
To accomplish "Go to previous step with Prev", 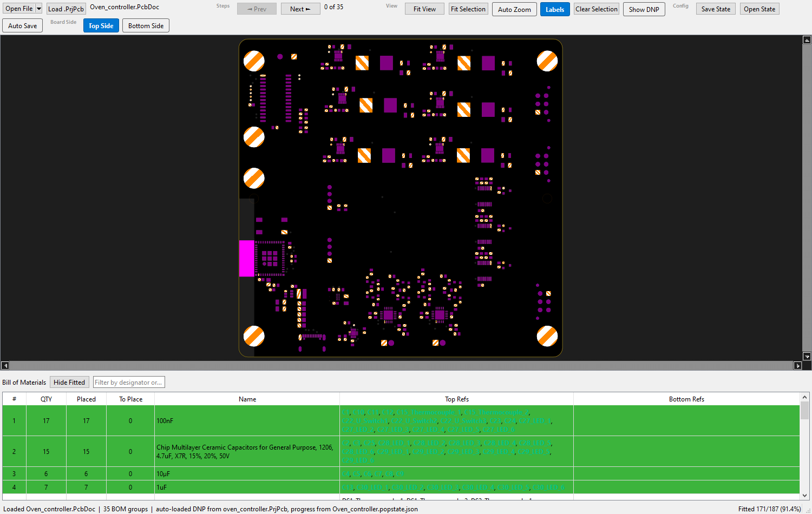I will 257,9.
